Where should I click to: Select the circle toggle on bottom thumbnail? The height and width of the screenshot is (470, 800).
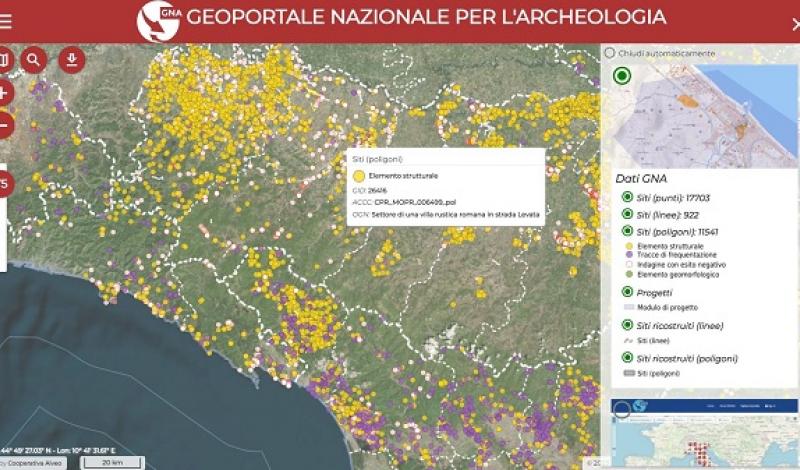pos(621,409)
